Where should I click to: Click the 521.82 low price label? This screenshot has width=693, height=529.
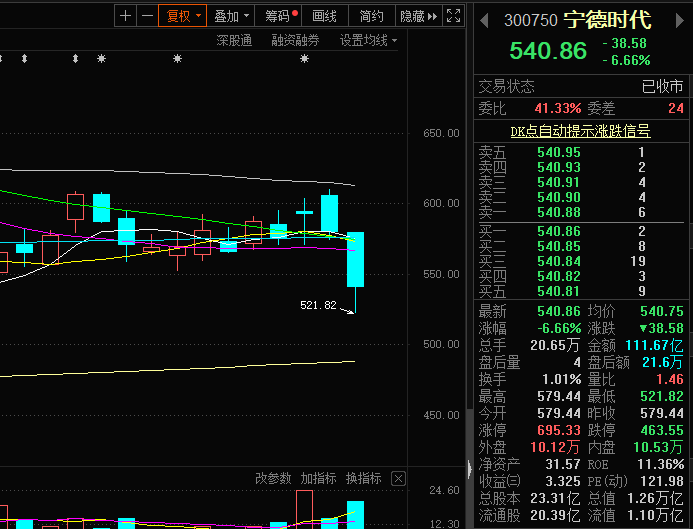[x=318, y=305]
